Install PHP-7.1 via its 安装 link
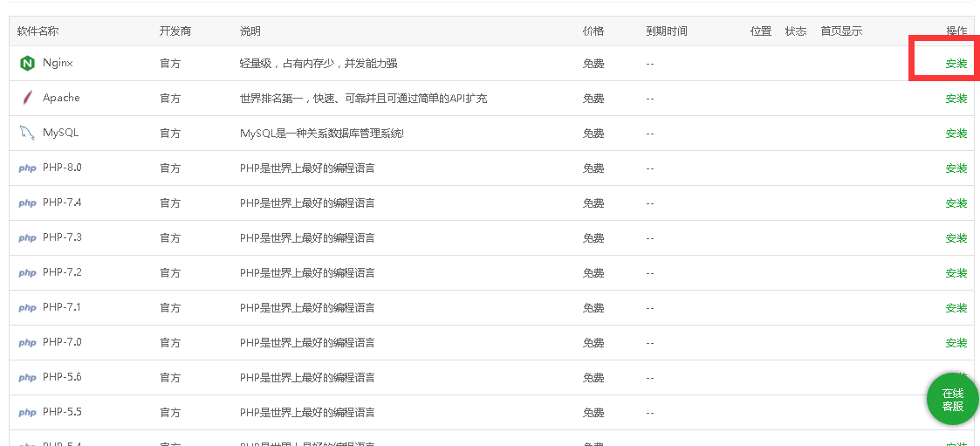980x446 pixels. pos(956,308)
